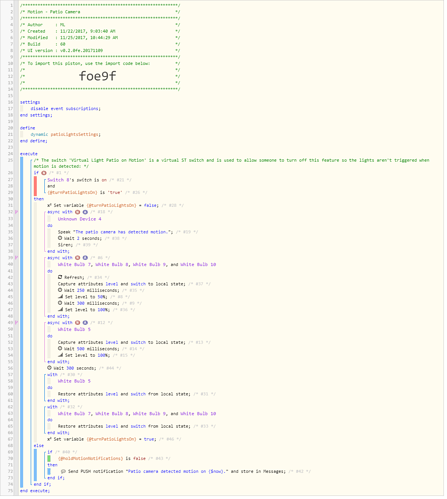This screenshot has height=499, width=447.
Task: Select the '{@turnPatioLightsOn} is true' condition
Action: coord(85,193)
